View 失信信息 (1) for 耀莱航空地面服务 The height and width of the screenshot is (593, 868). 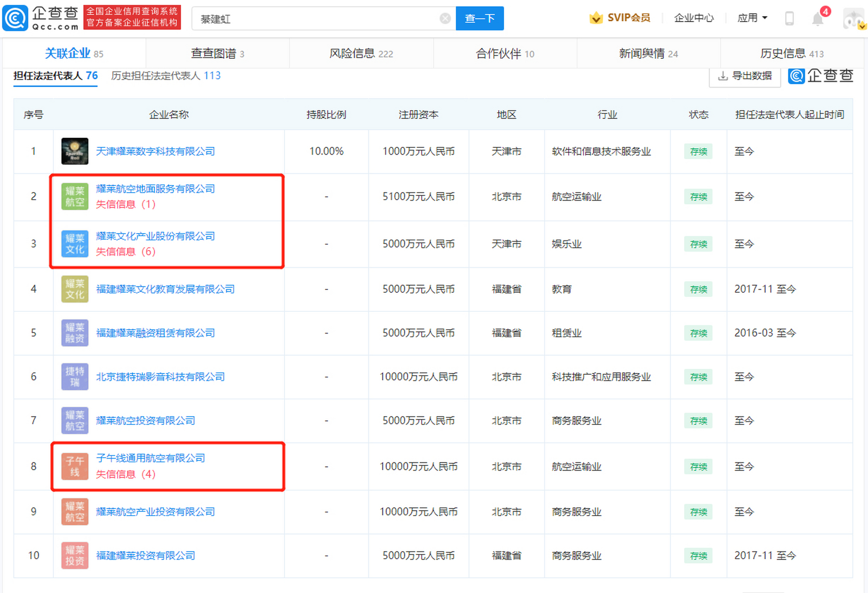coord(126,204)
